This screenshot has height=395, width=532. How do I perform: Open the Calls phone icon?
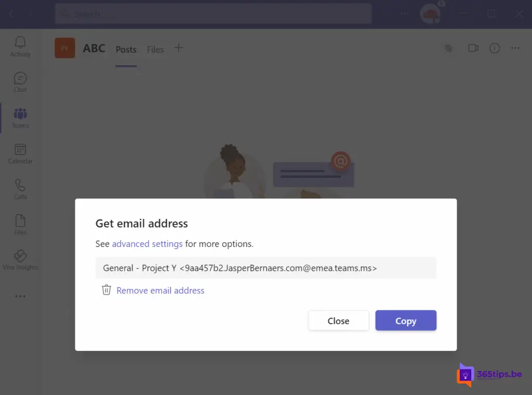point(20,185)
